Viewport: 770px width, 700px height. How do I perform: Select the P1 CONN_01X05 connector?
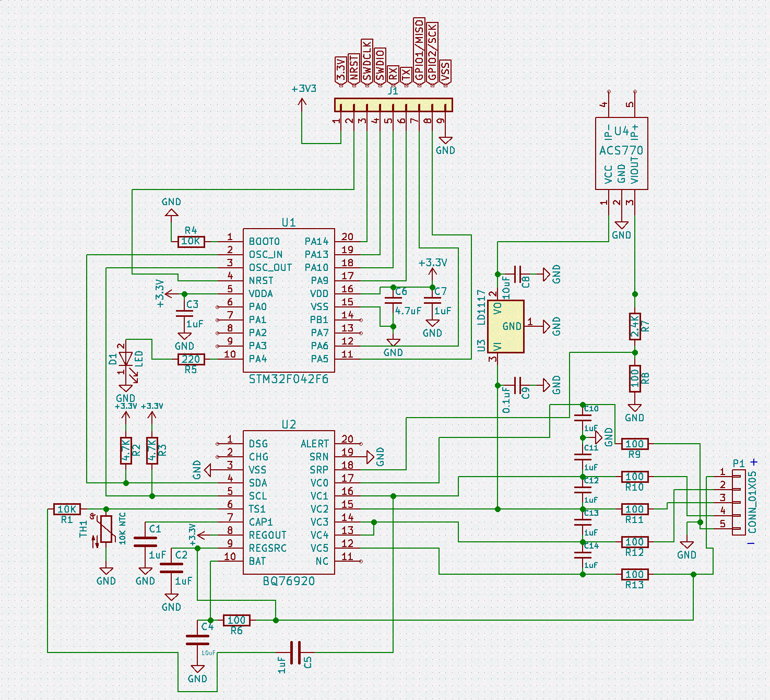coord(739,502)
